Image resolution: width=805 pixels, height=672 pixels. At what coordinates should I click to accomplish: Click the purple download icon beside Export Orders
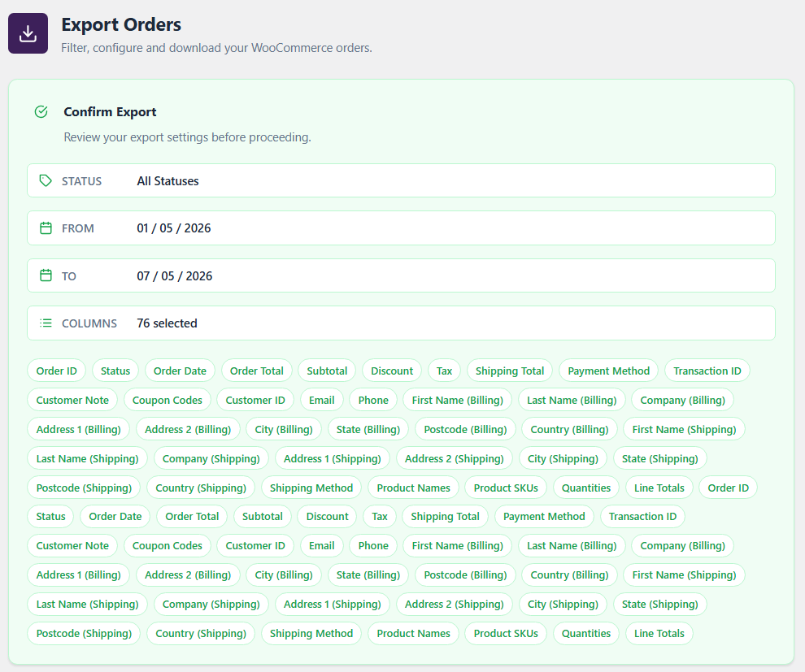28,33
